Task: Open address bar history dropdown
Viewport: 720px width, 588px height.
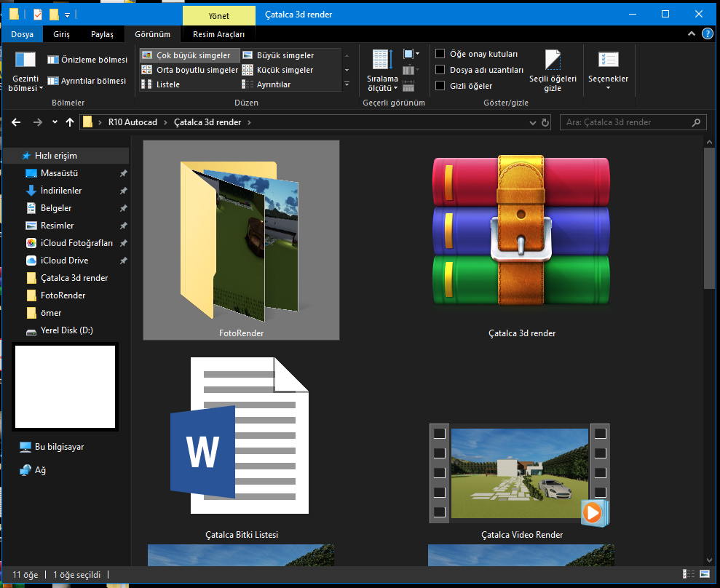Action: (x=533, y=122)
